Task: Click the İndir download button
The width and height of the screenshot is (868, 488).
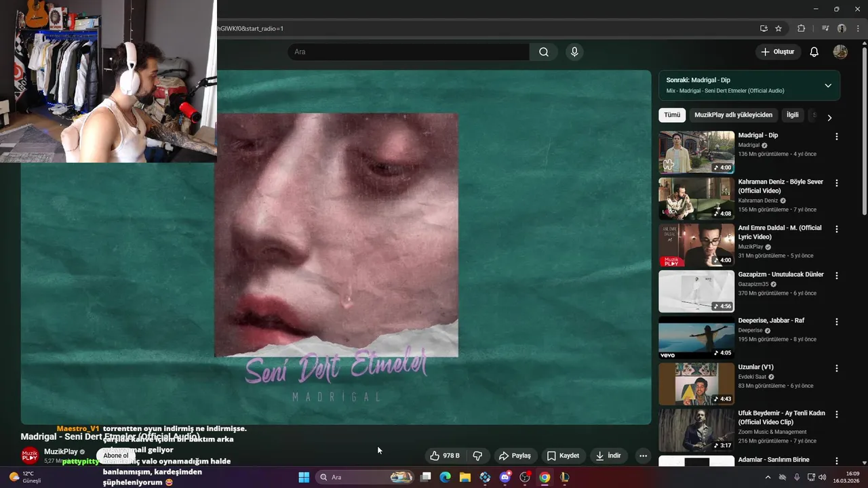Action: (608, 455)
